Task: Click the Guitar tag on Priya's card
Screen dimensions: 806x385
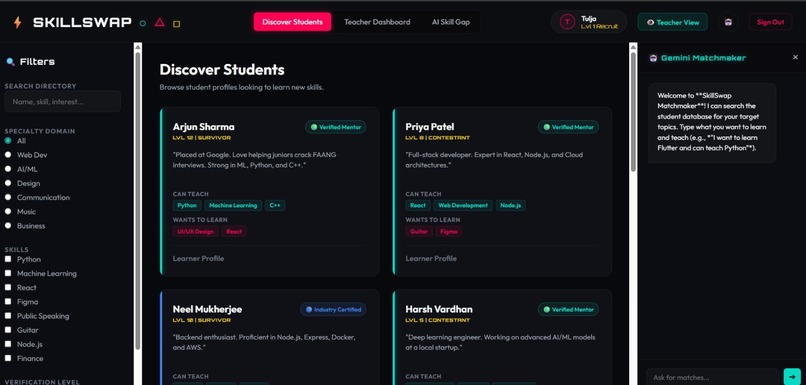Action: (x=419, y=231)
